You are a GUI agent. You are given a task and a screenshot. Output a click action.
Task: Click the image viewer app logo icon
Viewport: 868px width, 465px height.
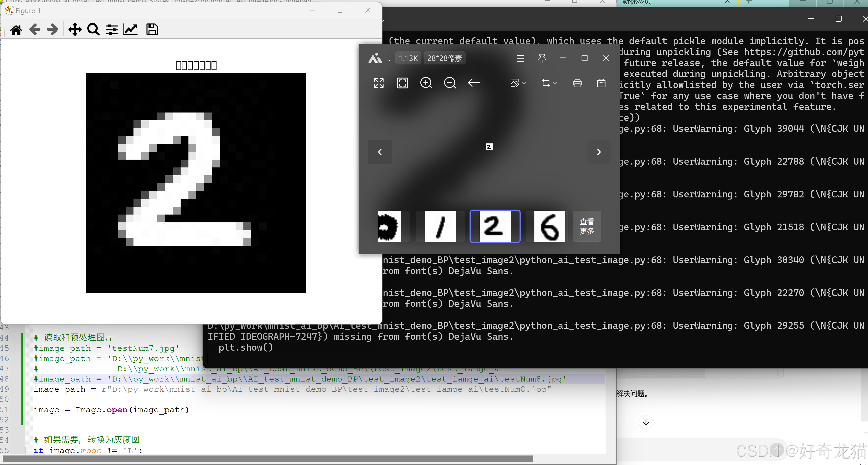pos(375,58)
